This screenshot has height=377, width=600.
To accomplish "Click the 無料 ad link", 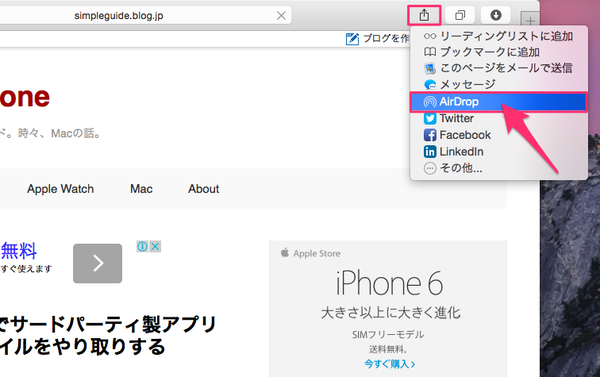I will tap(19, 251).
